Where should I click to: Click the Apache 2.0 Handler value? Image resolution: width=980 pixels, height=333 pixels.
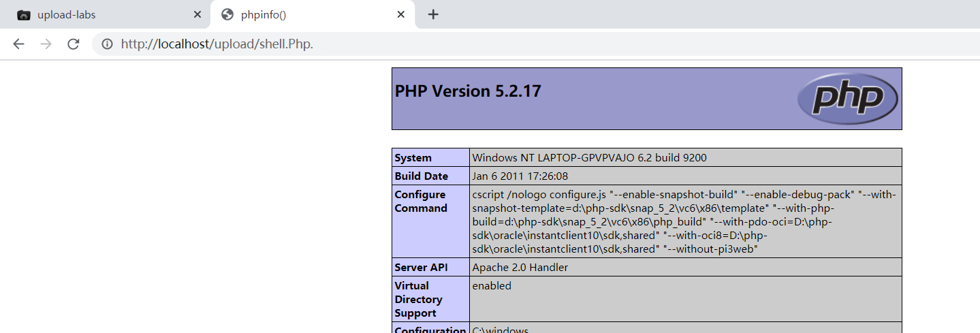(520, 268)
